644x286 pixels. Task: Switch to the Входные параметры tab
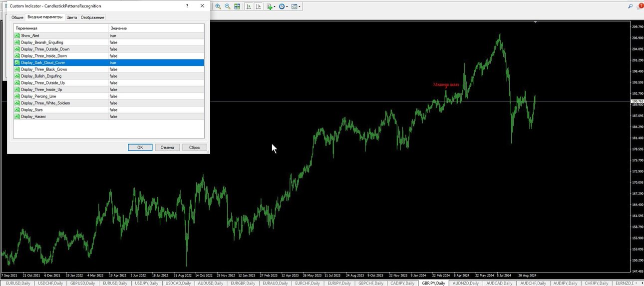point(45,17)
